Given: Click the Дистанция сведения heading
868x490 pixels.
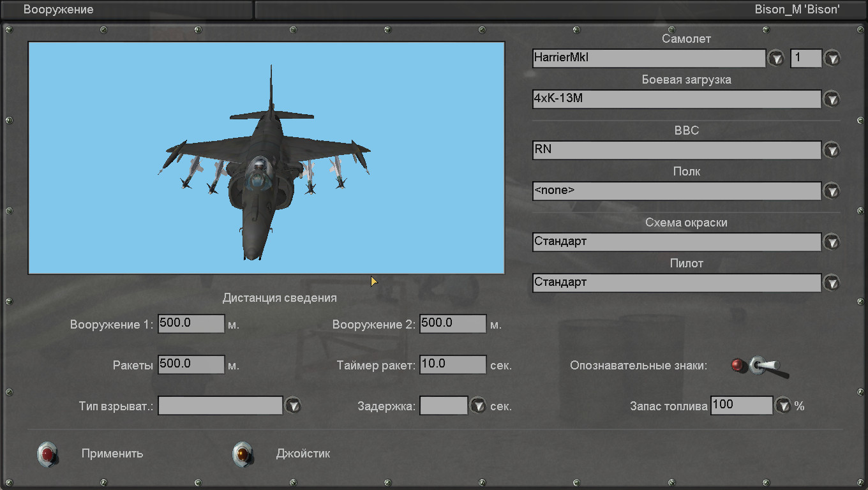Looking at the screenshot, I should (x=280, y=298).
